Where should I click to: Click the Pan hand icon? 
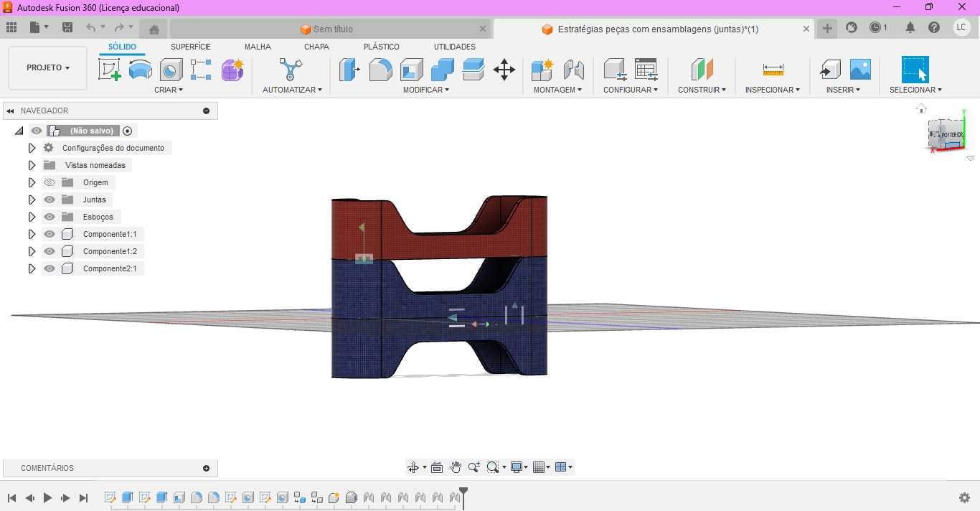(x=456, y=467)
